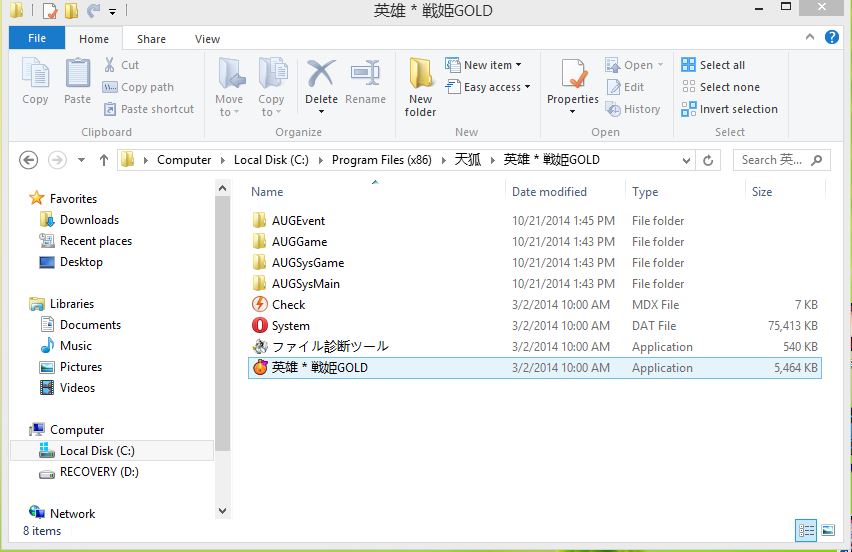852x552 pixels.
Task: Click the Cut scissors command
Action: coord(121,65)
